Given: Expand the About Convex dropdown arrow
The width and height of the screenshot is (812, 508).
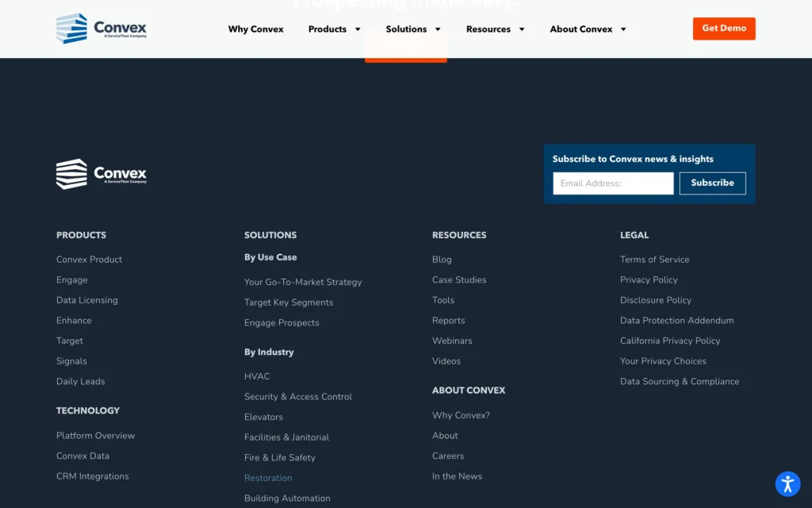Looking at the screenshot, I should tap(623, 29).
